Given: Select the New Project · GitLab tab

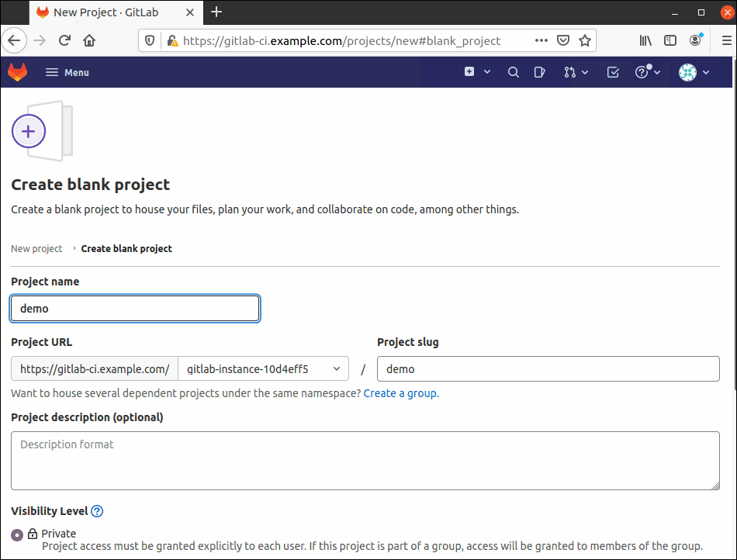Looking at the screenshot, I should click(x=116, y=12).
